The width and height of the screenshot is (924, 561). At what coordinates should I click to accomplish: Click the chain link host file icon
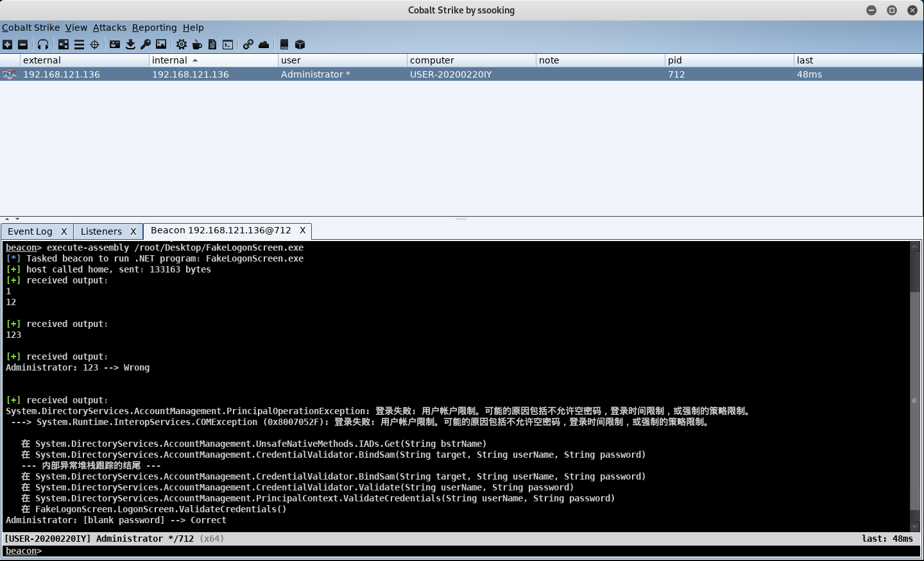pos(248,44)
